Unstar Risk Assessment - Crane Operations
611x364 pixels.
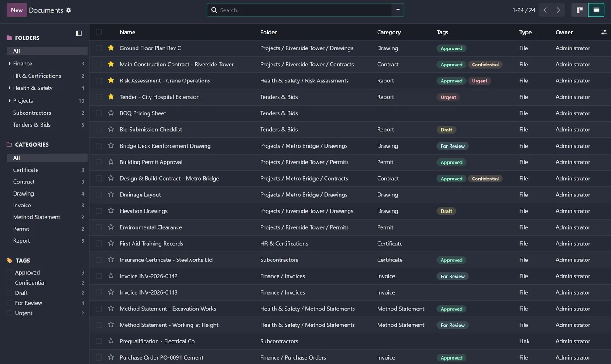point(111,80)
